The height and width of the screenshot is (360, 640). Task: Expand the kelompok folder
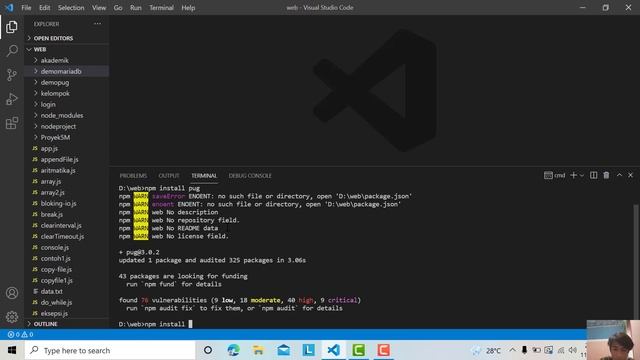click(67, 93)
